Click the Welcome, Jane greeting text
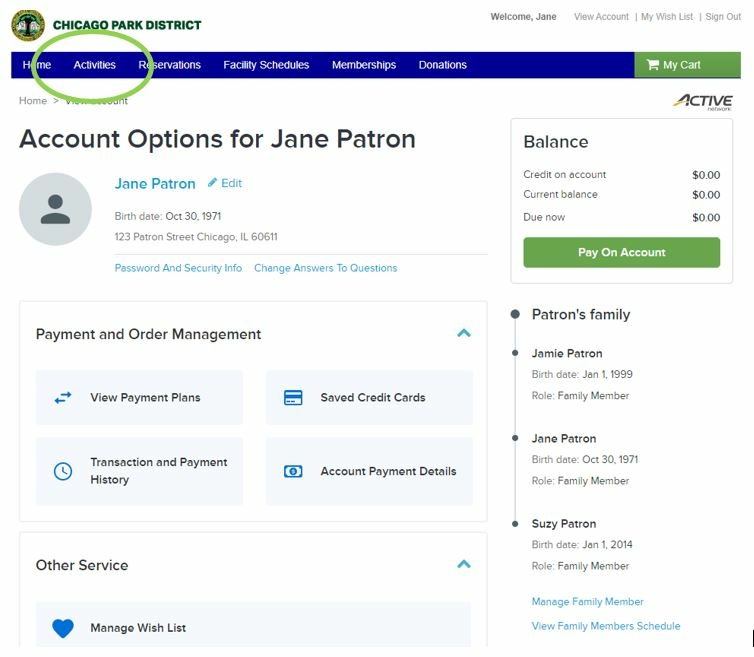Image resolution: width=754 pixels, height=657 pixels. tap(523, 17)
